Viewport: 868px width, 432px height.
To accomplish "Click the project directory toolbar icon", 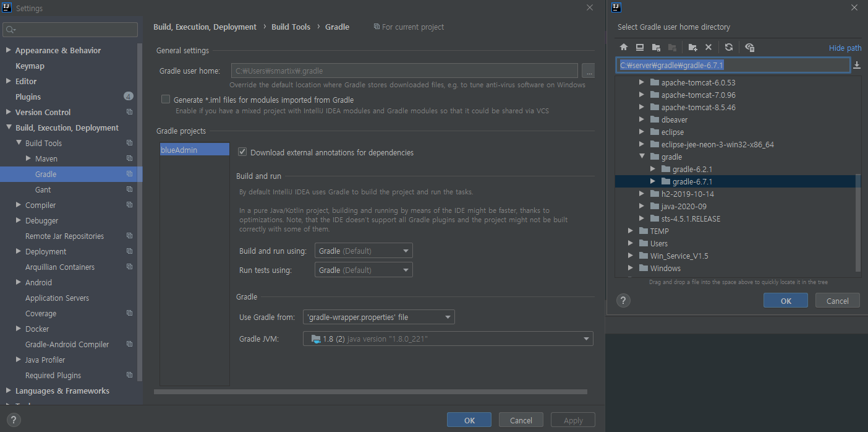I will (x=656, y=47).
